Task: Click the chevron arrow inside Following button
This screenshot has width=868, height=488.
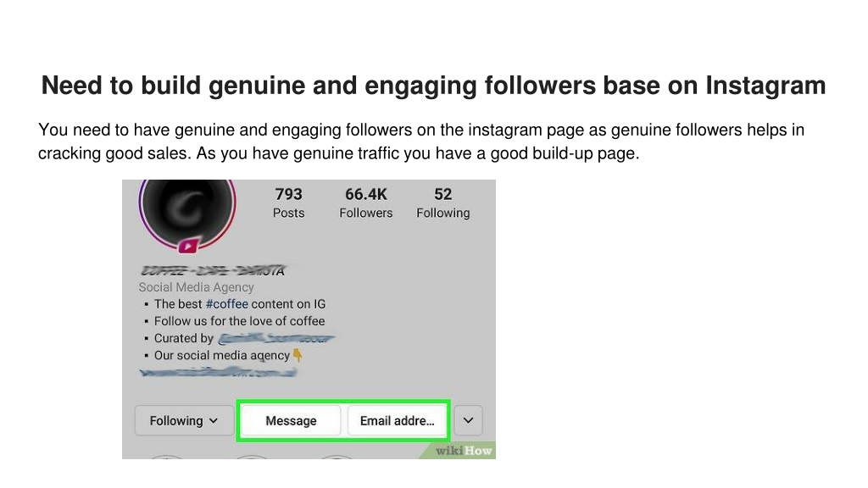Action: [x=214, y=421]
